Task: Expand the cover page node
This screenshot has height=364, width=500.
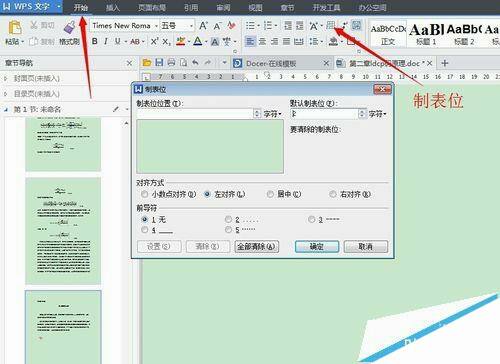Action: [5, 79]
